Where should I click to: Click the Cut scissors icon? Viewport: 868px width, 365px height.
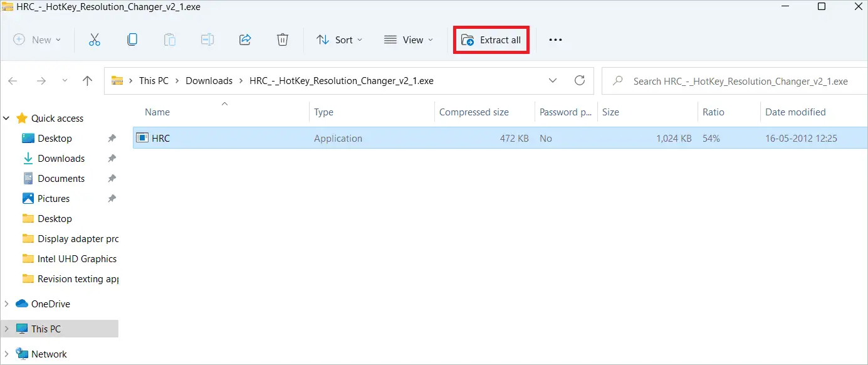[95, 40]
